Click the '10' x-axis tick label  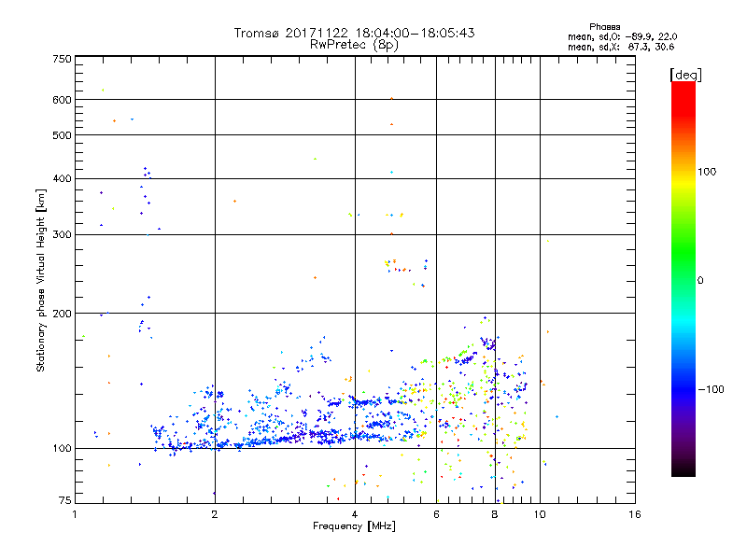pyautogui.click(x=540, y=514)
